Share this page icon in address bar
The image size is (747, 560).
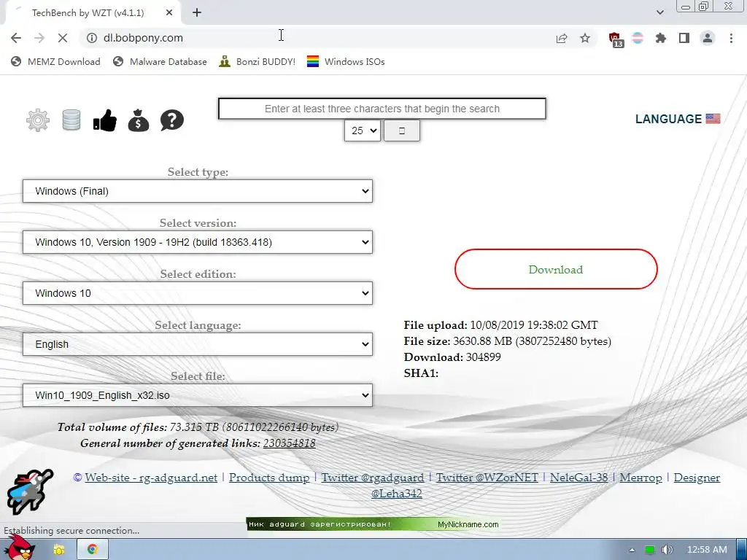(562, 38)
